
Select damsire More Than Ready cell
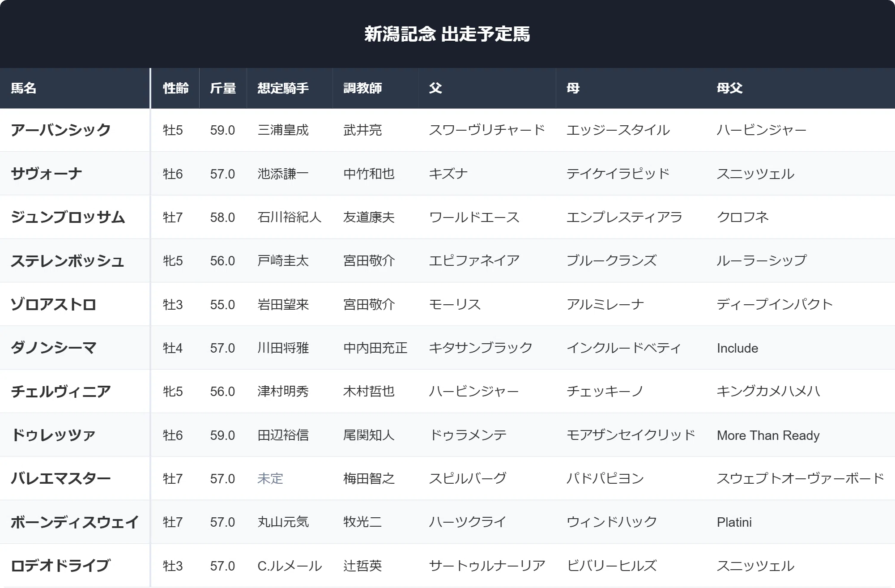(768, 435)
